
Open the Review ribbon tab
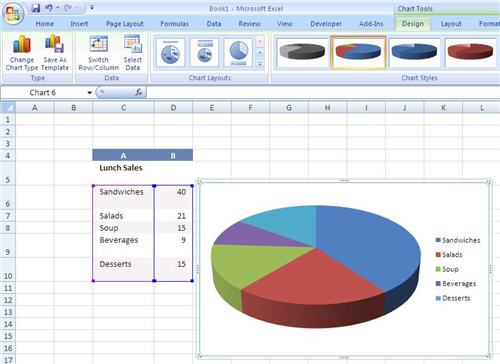pos(249,24)
